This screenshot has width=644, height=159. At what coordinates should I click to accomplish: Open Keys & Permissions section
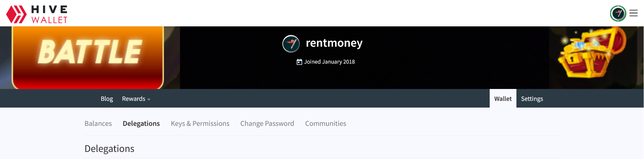200,123
